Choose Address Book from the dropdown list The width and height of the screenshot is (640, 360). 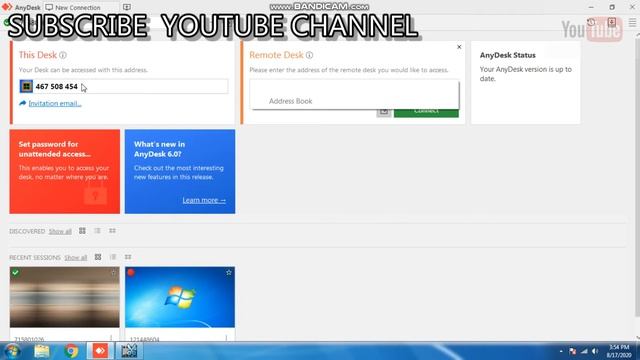291,101
